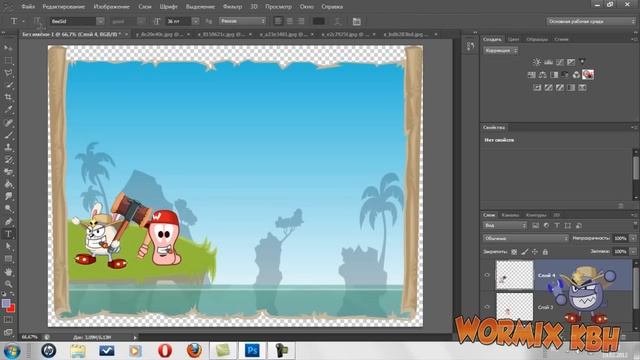Open the font size dropdown
Screen dimensions: 640x360
196,21
